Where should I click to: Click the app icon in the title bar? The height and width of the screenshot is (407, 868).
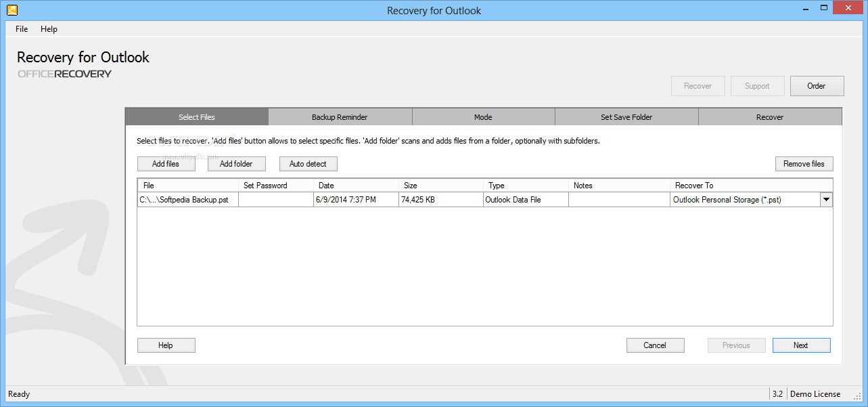tap(12, 10)
